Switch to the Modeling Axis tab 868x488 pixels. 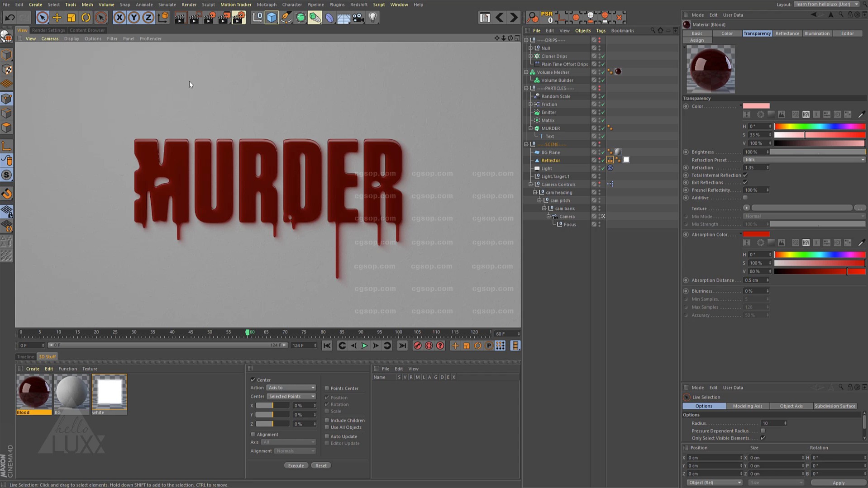[x=748, y=406]
